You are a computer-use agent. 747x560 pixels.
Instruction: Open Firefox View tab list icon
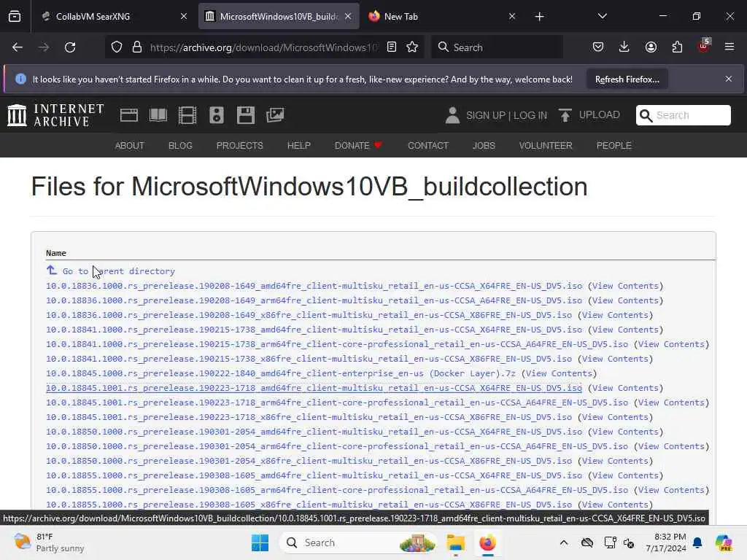pos(15,17)
